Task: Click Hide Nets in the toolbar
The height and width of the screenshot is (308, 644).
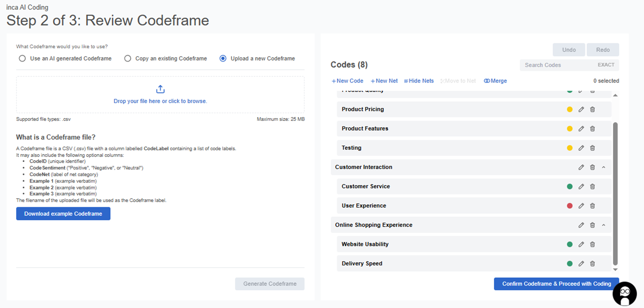Action: 419,81
